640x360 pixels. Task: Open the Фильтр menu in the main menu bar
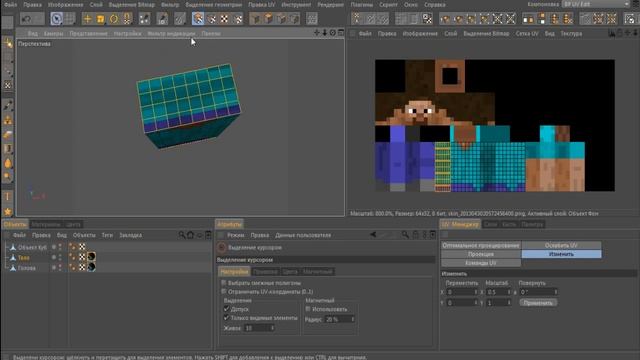pyautogui.click(x=170, y=4)
